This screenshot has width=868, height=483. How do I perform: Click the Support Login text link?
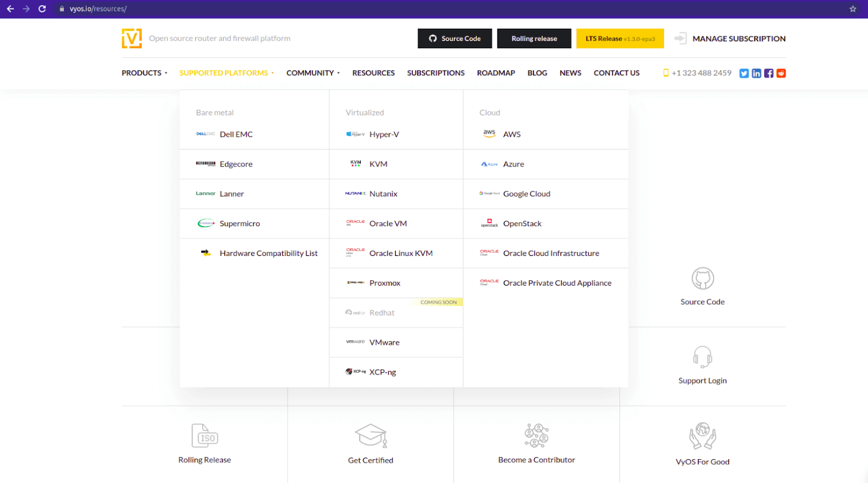(703, 381)
